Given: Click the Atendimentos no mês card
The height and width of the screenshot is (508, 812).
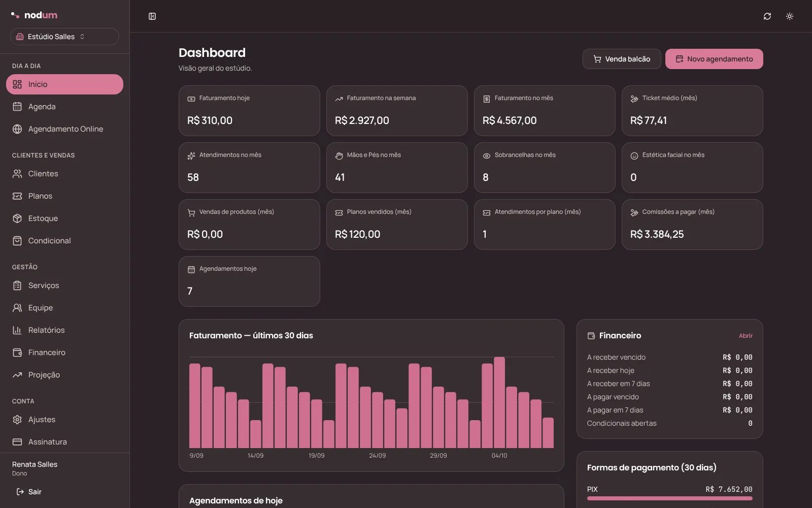Looking at the screenshot, I should (249, 168).
